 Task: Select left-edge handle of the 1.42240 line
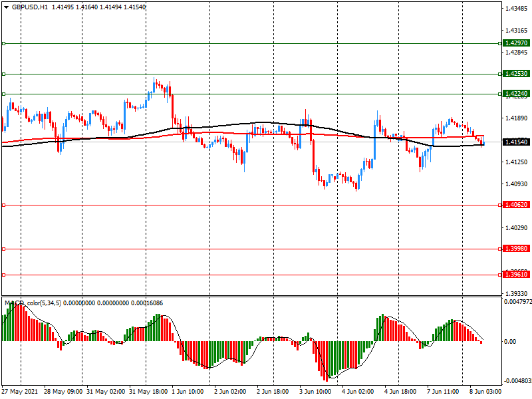3,94
